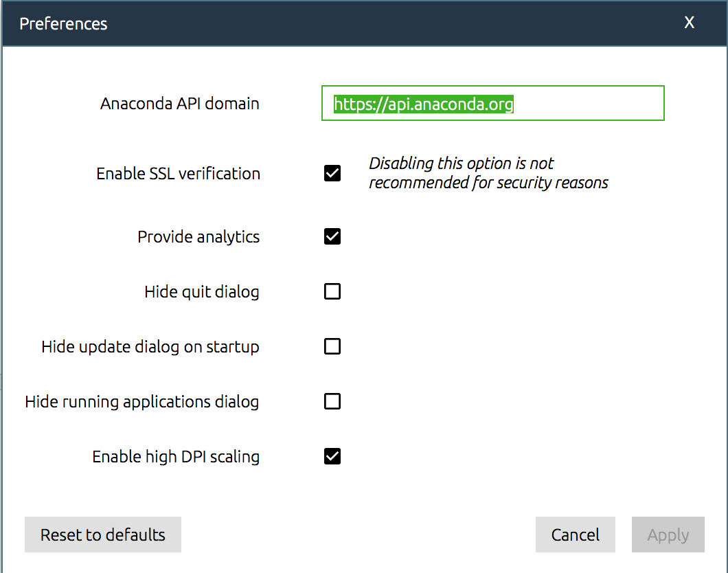The height and width of the screenshot is (573, 728).
Task: Click the Anaconda API domain text field
Action: [492, 104]
